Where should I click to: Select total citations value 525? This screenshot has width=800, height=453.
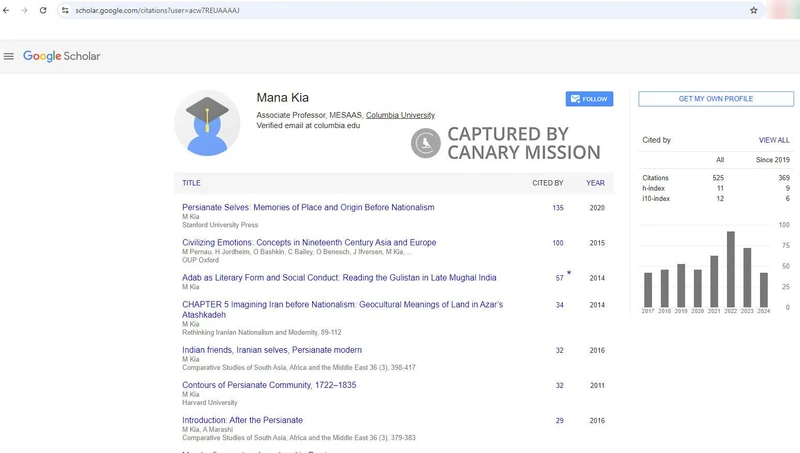pos(718,178)
